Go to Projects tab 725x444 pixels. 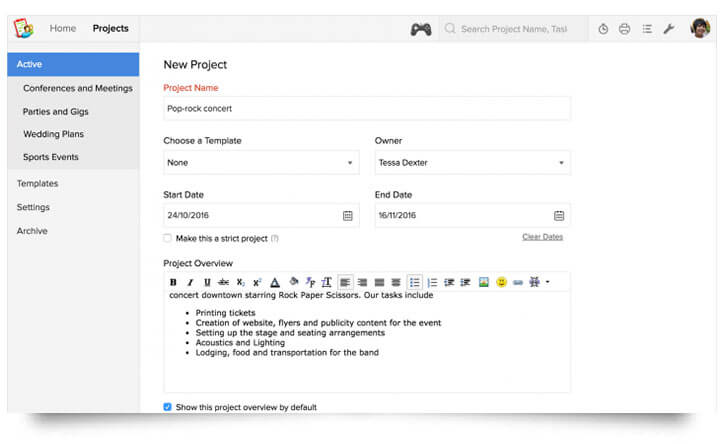point(111,28)
